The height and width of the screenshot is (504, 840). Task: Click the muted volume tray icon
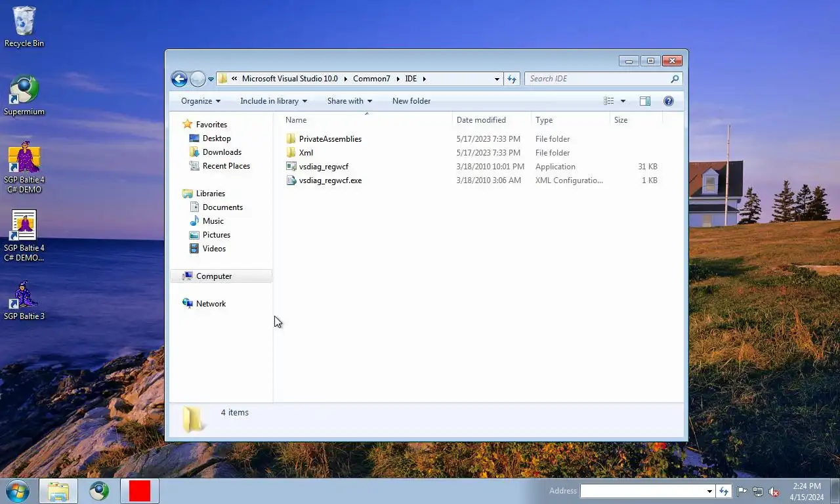coord(774,491)
